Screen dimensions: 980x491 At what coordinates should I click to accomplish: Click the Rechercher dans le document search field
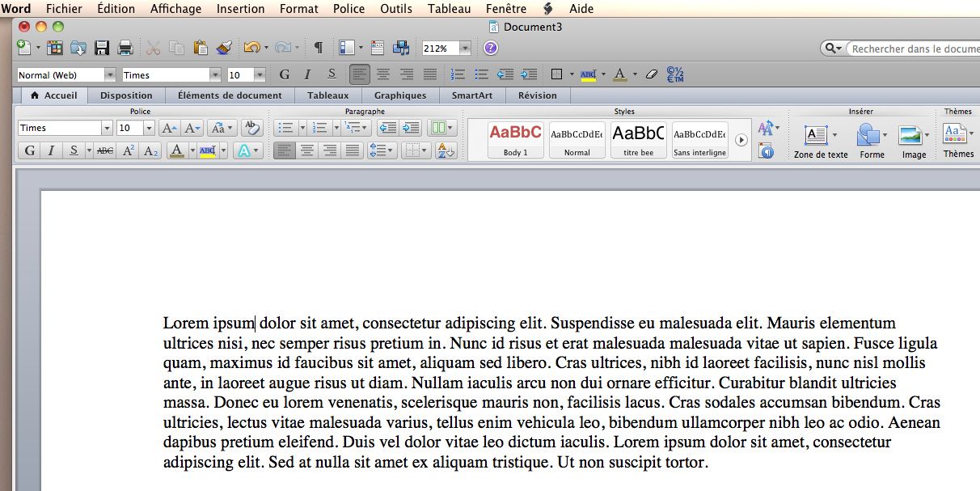(x=914, y=49)
